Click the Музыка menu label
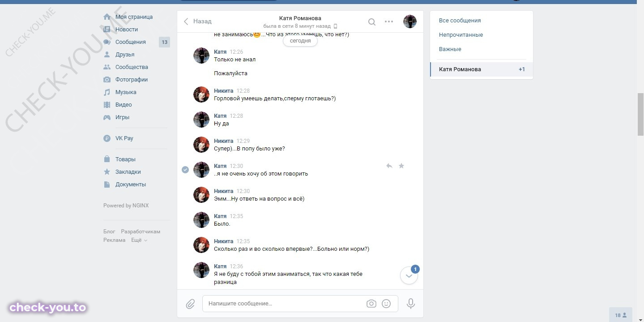 pos(126,92)
